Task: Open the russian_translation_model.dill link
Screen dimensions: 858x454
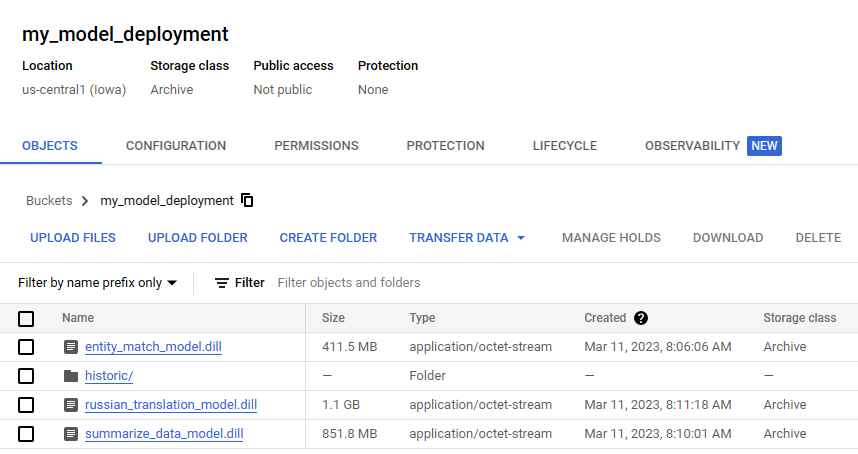Action: coord(171,405)
